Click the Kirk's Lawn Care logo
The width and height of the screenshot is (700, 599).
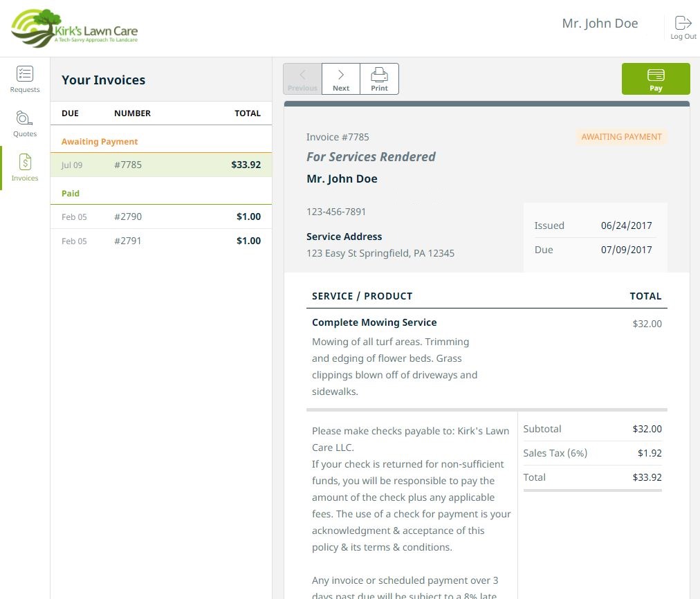click(x=75, y=28)
